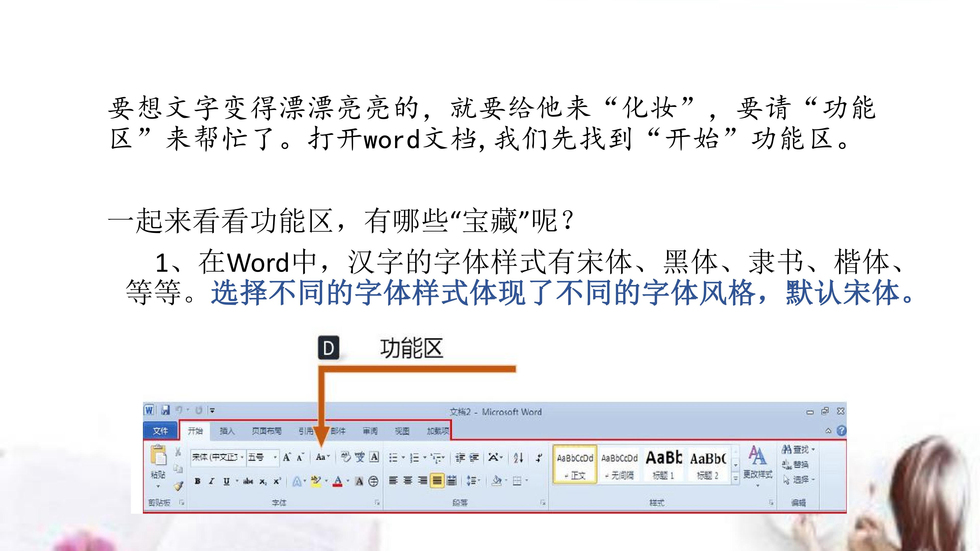Switch to the 插入 ribbon tab
Viewport: 980px width, 551px height.
point(227,431)
